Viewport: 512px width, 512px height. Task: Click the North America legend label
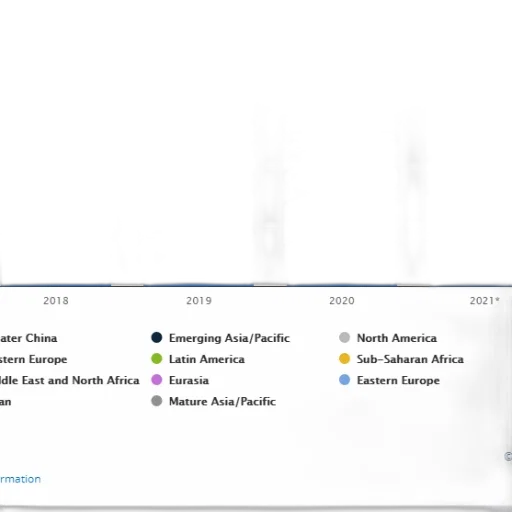[397, 338]
